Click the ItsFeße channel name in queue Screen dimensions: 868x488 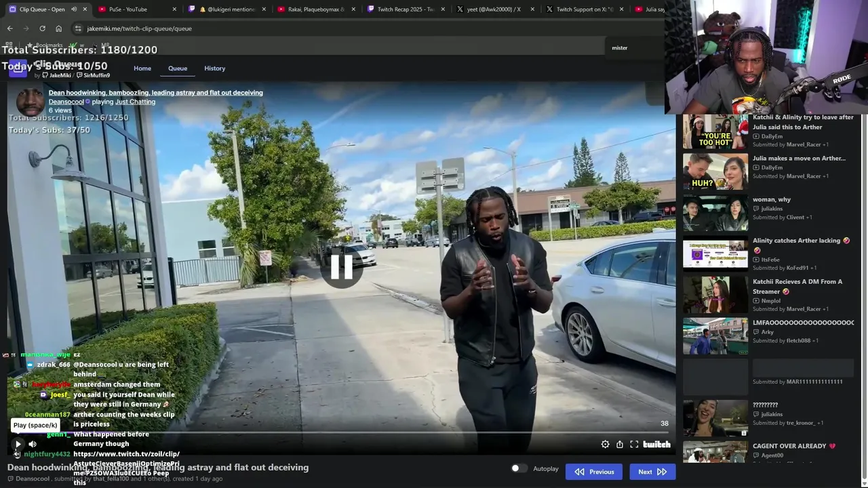click(x=770, y=260)
